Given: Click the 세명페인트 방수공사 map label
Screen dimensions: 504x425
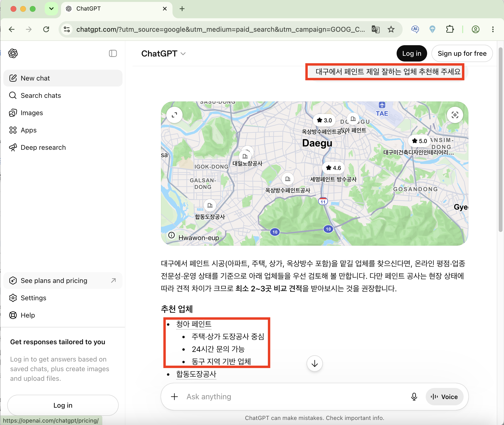Looking at the screenshot, I should [333, 179].
